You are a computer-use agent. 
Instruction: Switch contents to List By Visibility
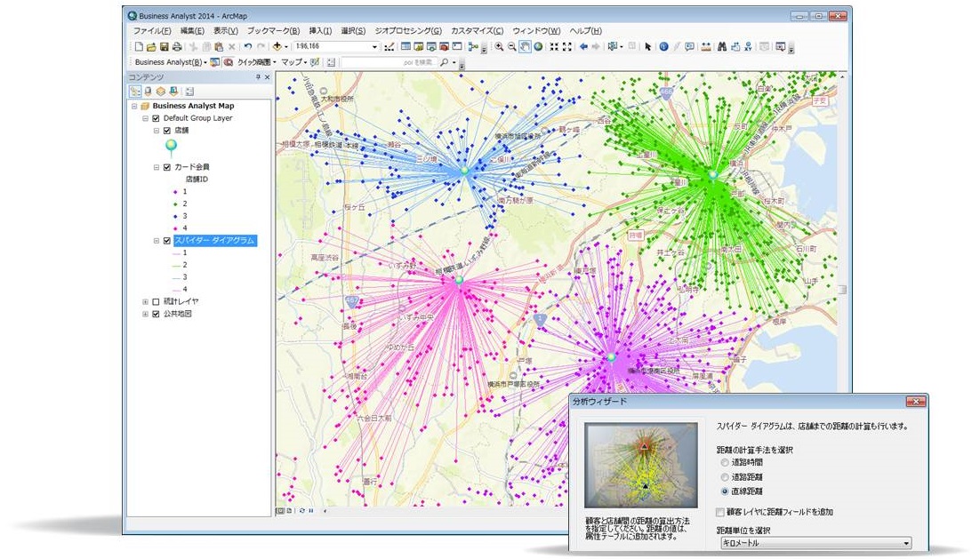(161, 92)
